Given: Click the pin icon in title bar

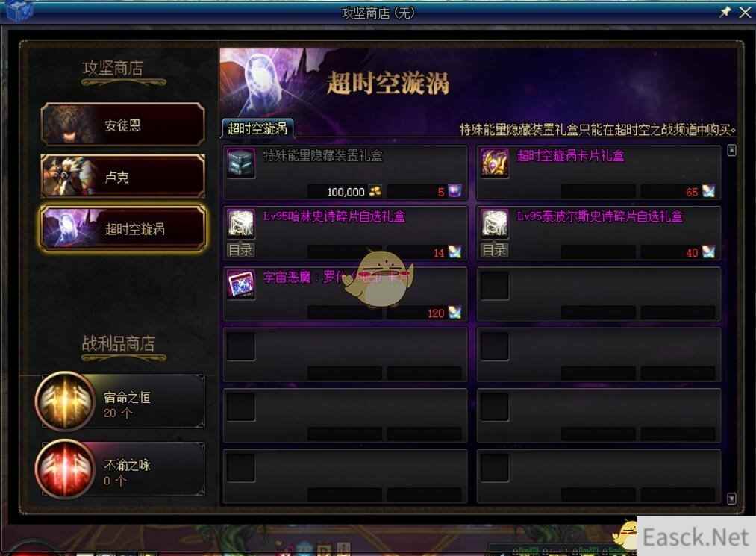Looking at the screenshot, I should pos(725,12).
